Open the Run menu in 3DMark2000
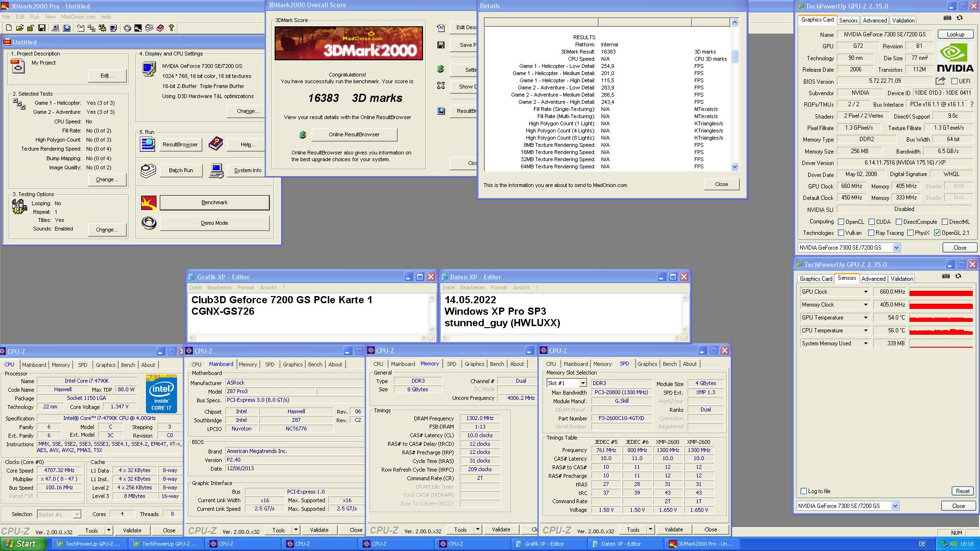Viewport: 980px width, 551px height. point(34,17)
